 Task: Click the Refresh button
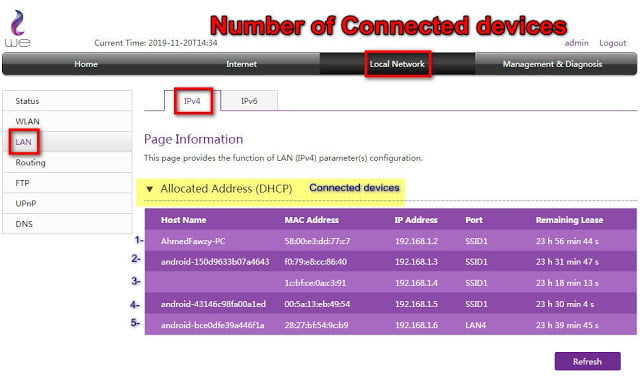point(587,361)
